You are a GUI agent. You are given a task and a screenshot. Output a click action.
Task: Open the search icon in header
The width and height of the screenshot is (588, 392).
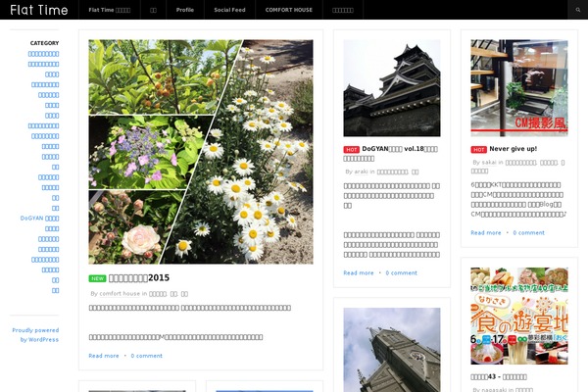(x=578, y=10)
